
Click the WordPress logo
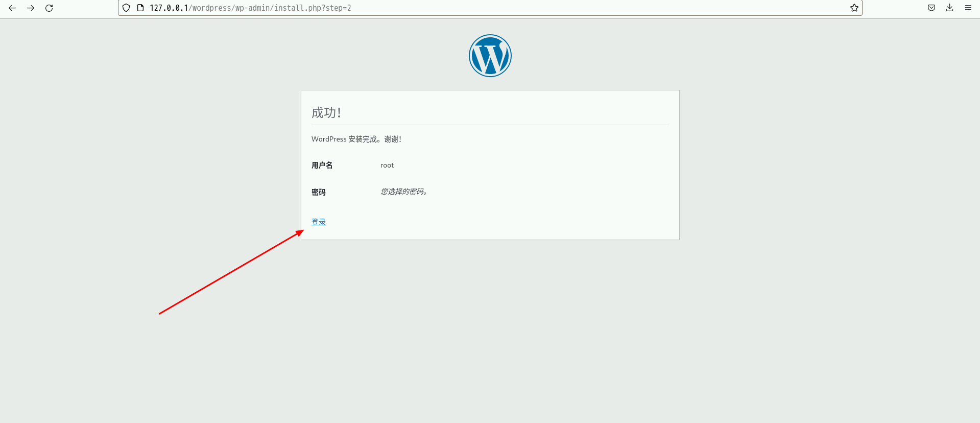pyautogui.click(x=490, y=56)
